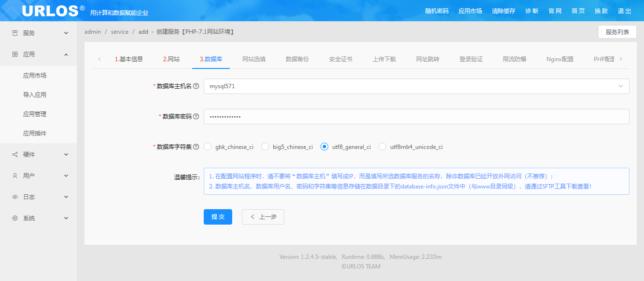Click help icon beside 数据库主机名 label
This screenshot has height=281, width=644.
coord(196,86)
